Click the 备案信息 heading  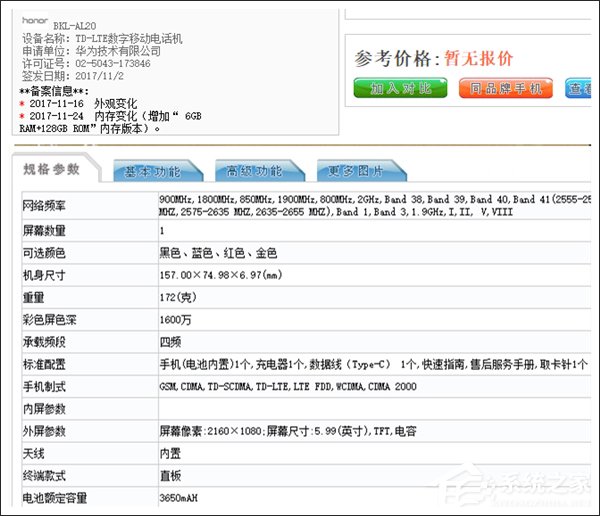[x=54, y=91]
